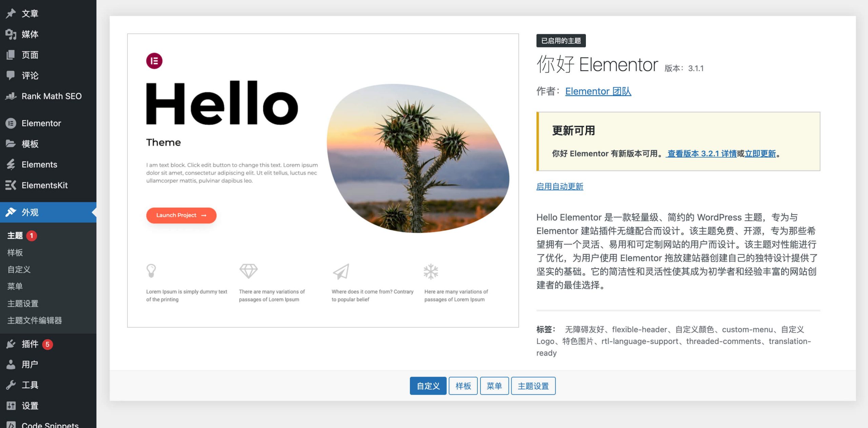Click the 立即更新 update now link
This screenshot has width=868, height=428.
760,154
